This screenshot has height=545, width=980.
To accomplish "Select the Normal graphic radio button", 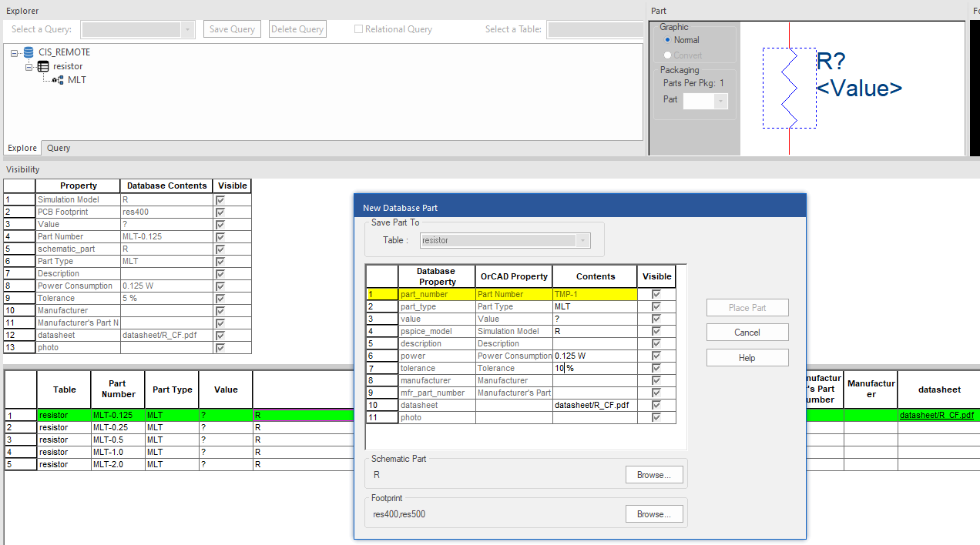I will (667, 40).
